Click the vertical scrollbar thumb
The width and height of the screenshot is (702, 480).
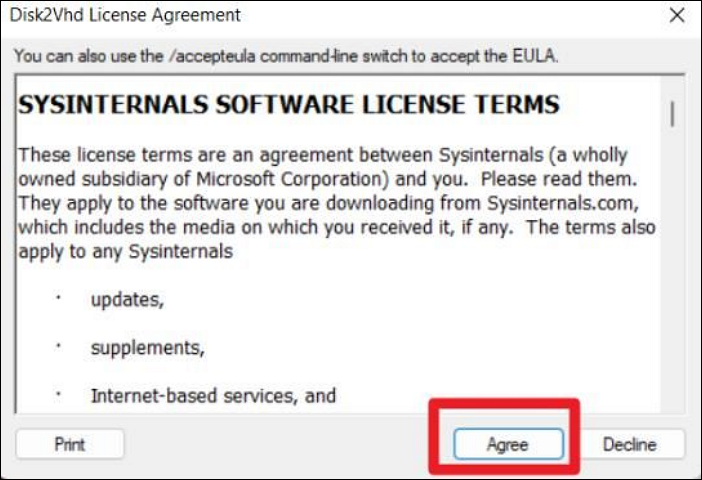673,112
